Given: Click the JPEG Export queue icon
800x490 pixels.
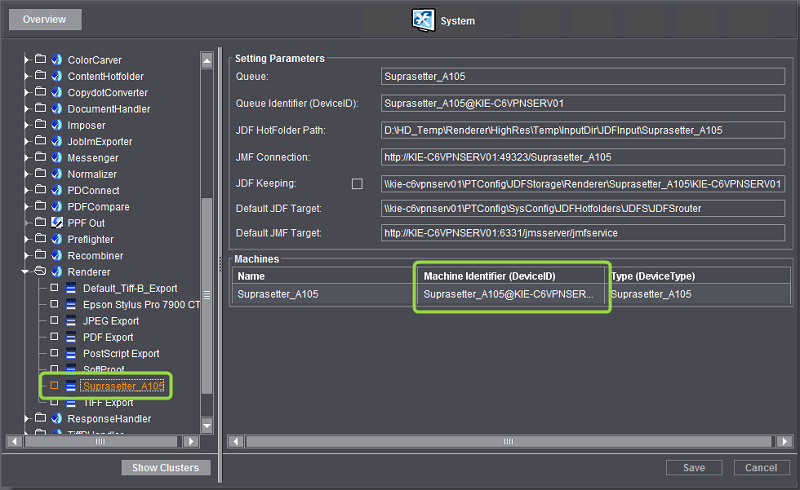Looking at the screenshot, I should 71,321.
